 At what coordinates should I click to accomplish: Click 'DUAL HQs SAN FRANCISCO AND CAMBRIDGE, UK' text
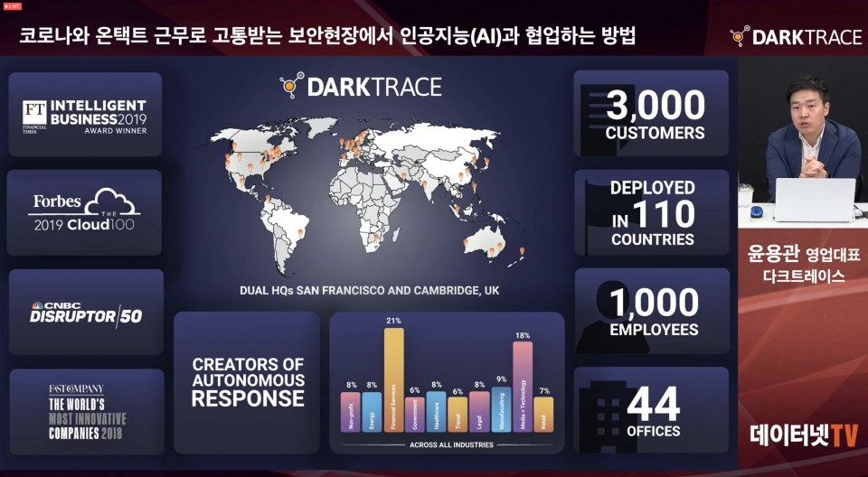coord(369,291)
